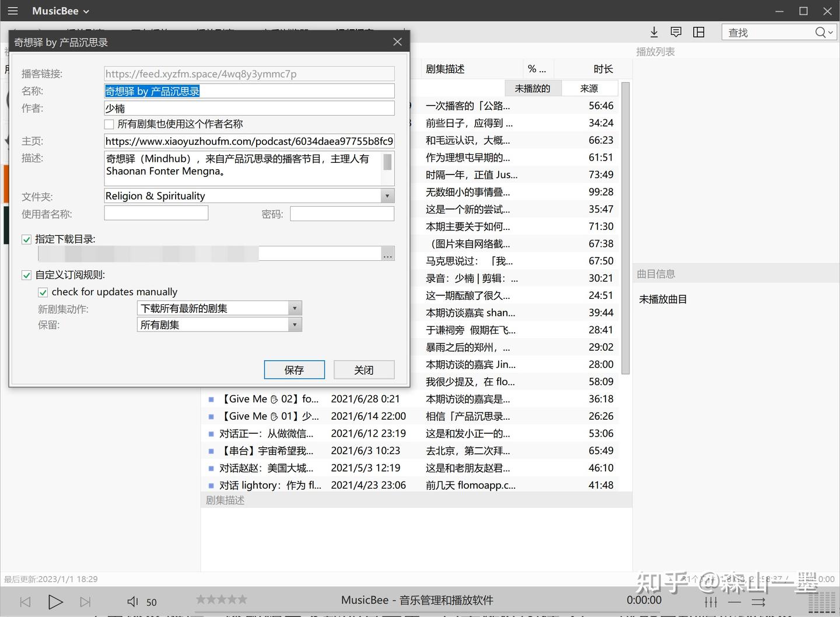Rate the current track with stars
This screenshot has height=617, width=840.
(x=221, y=599)
